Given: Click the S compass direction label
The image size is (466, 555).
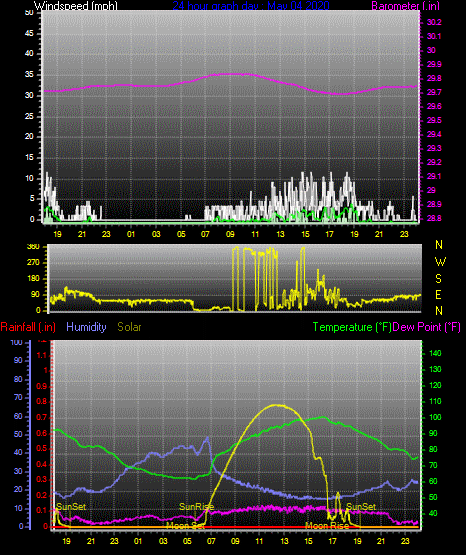Looking at the screenshot, I should 438,279.
